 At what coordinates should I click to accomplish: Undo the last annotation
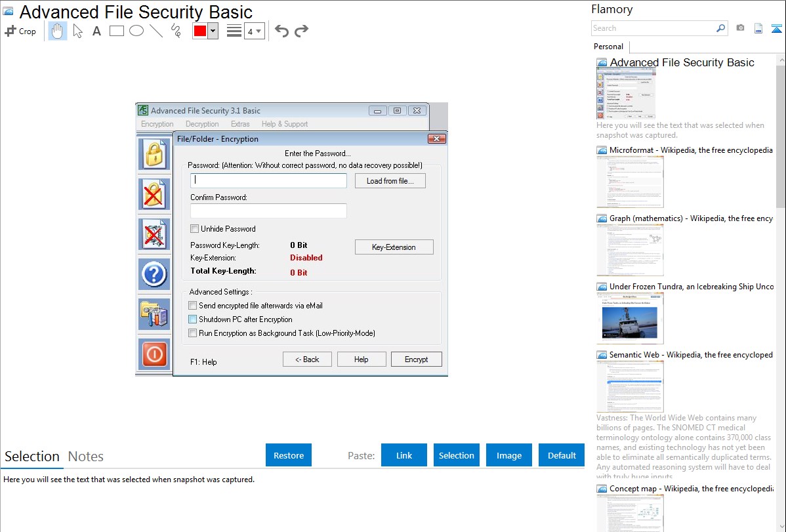[x=281, y=31]
